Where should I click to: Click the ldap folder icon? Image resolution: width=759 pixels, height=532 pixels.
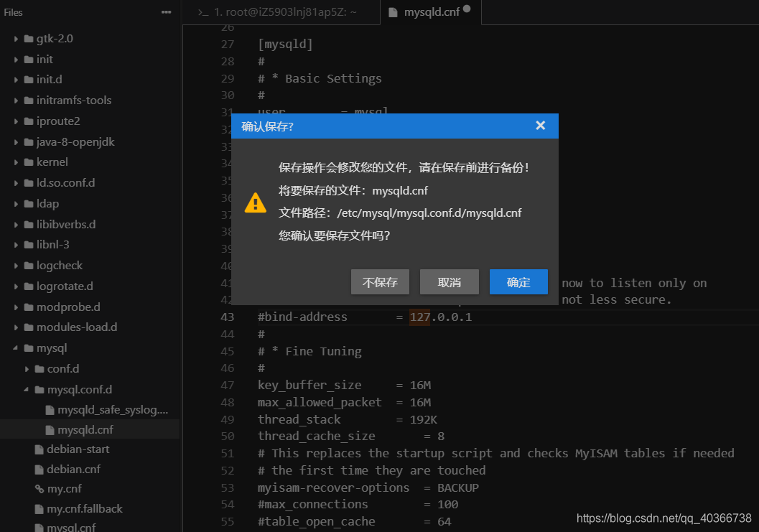click(29, 204)
